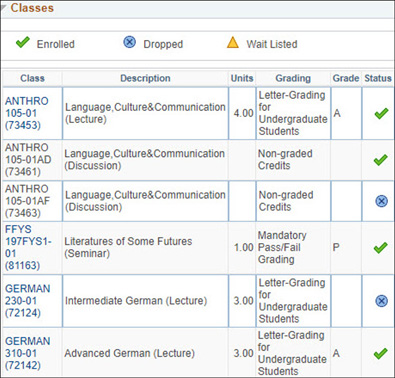Click the blue Dropped legend icon
395x378 pixels.
[x=130, y=42]
